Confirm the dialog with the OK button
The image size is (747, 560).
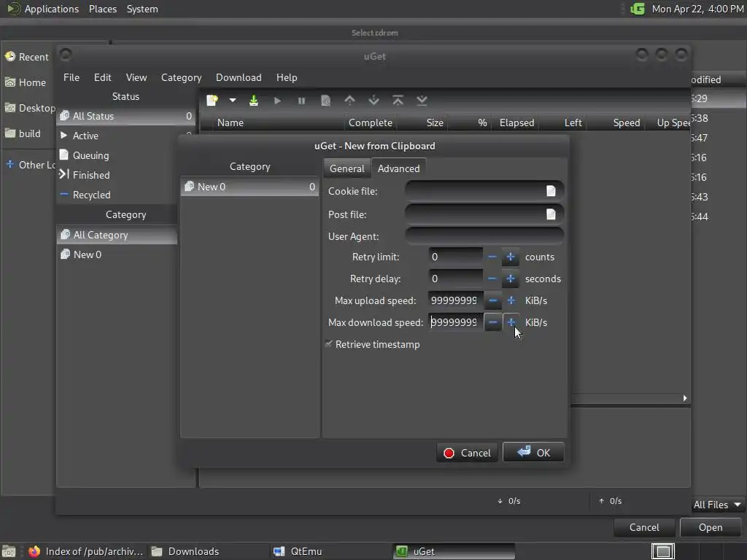click(533, 452)
